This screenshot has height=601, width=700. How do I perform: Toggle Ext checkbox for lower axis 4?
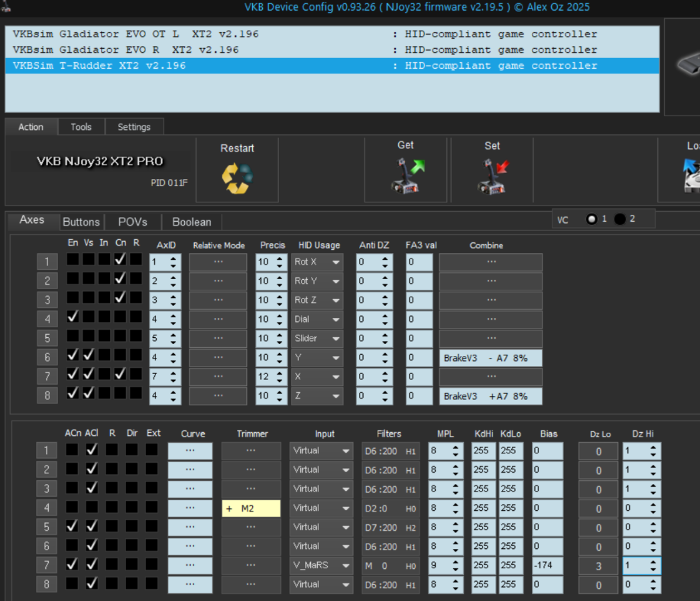click(151, 507)
